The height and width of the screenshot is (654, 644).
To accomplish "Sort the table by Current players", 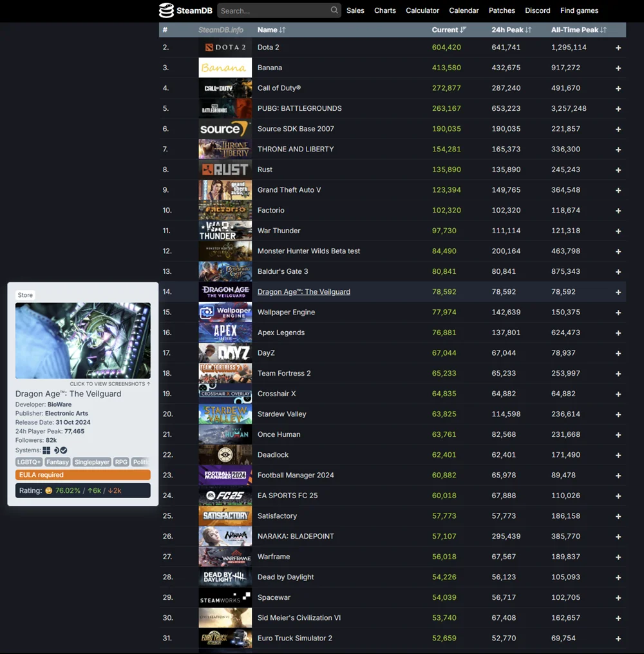I will click(x=449, y=30).
